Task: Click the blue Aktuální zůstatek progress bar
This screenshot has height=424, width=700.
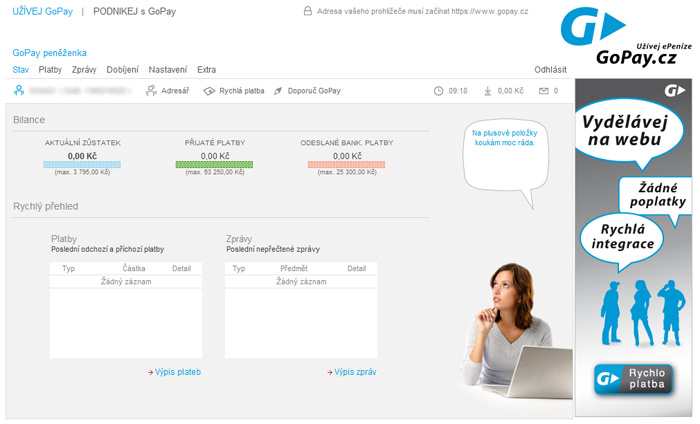Action: [82, 164]
